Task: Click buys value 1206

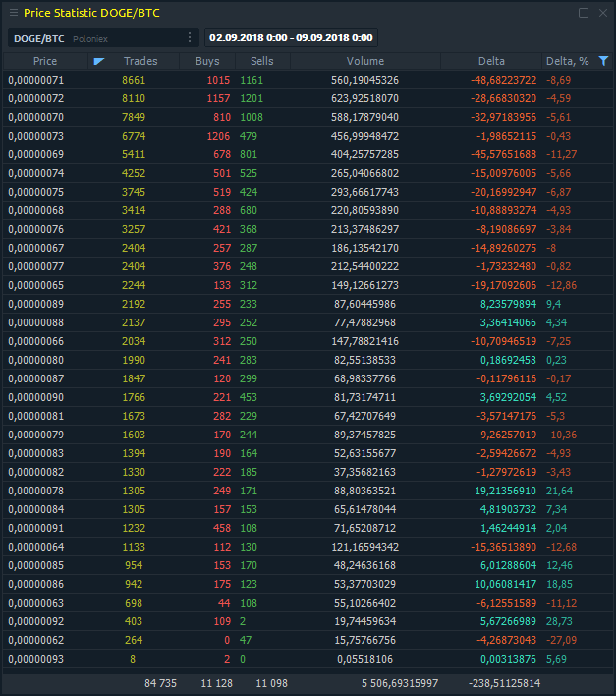Action: pos(218,136)
